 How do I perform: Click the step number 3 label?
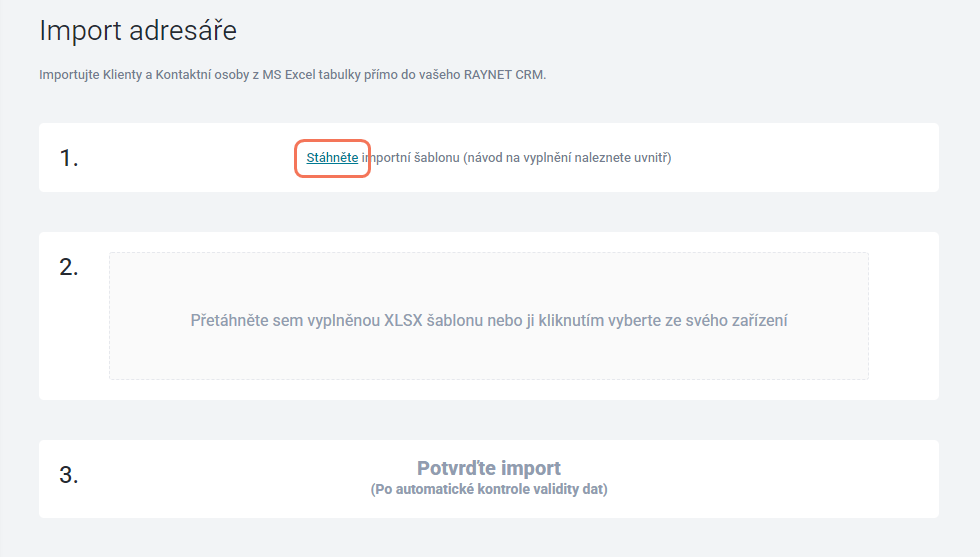(x=69, y=475)
